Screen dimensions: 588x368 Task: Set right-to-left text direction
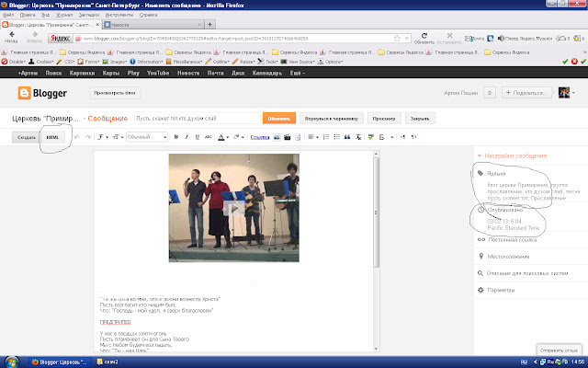tap(413, 137)
